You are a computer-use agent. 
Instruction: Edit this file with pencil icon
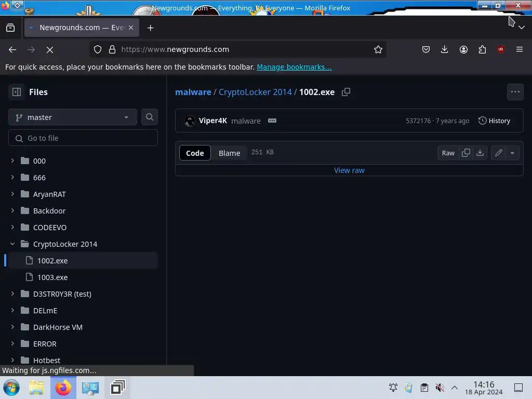coord(498,153)
